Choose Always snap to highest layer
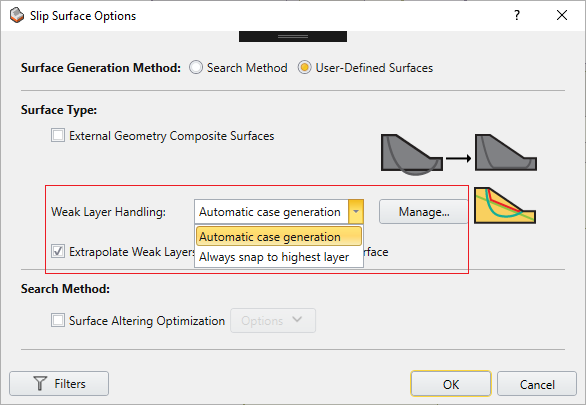The image size is (586, 405). point(279,257)
